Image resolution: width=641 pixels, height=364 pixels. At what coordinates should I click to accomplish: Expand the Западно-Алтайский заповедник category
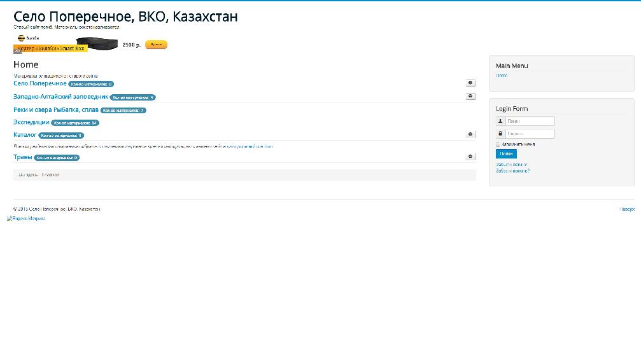(x=470, y=97)
